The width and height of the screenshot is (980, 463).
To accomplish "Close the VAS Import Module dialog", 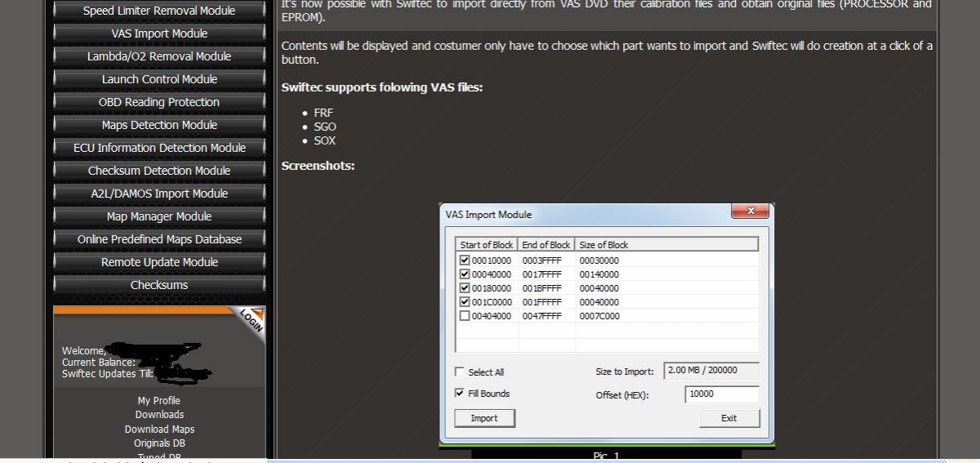I will (x=750, y=211).
